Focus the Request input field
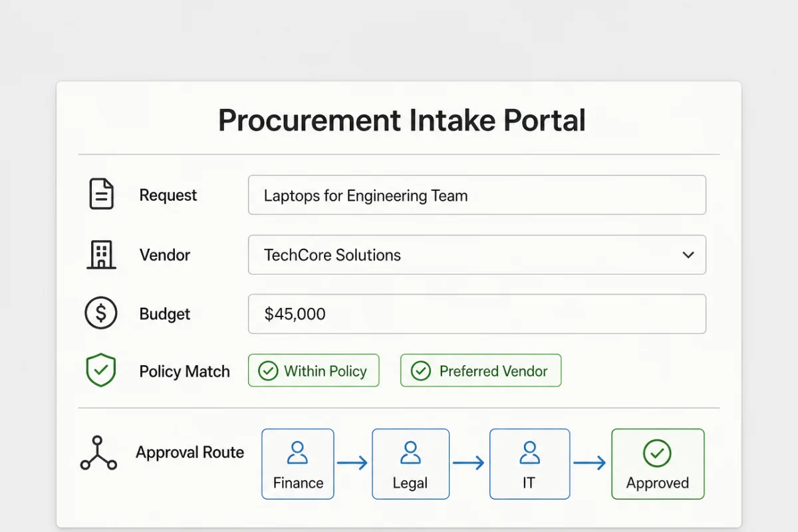The height and width of the screenshot is (532, 798). tap(477, 195)
